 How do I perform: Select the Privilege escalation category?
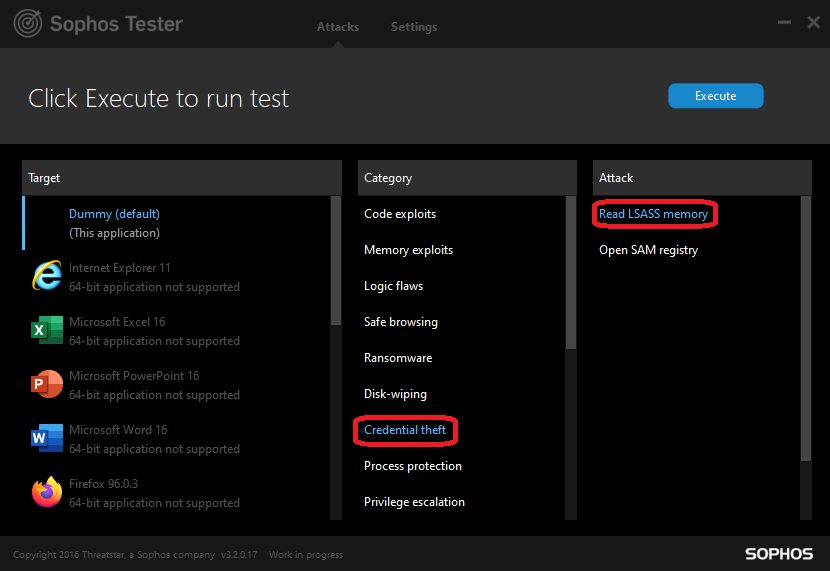tap(414, 502)
